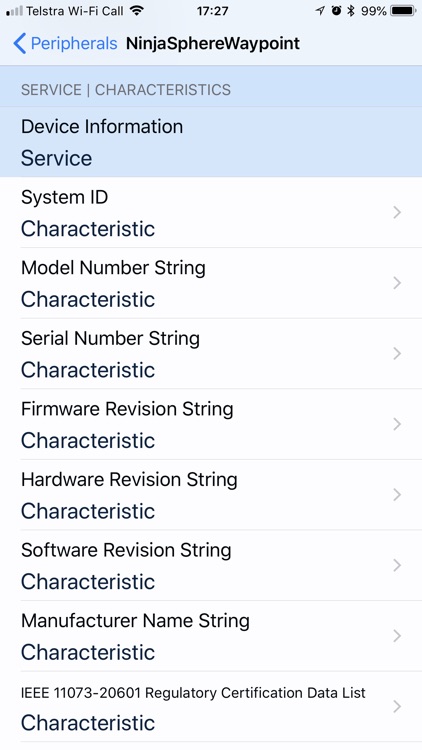Go back to Peripherals list
The image size is (422, 750).
click(66, 44)
